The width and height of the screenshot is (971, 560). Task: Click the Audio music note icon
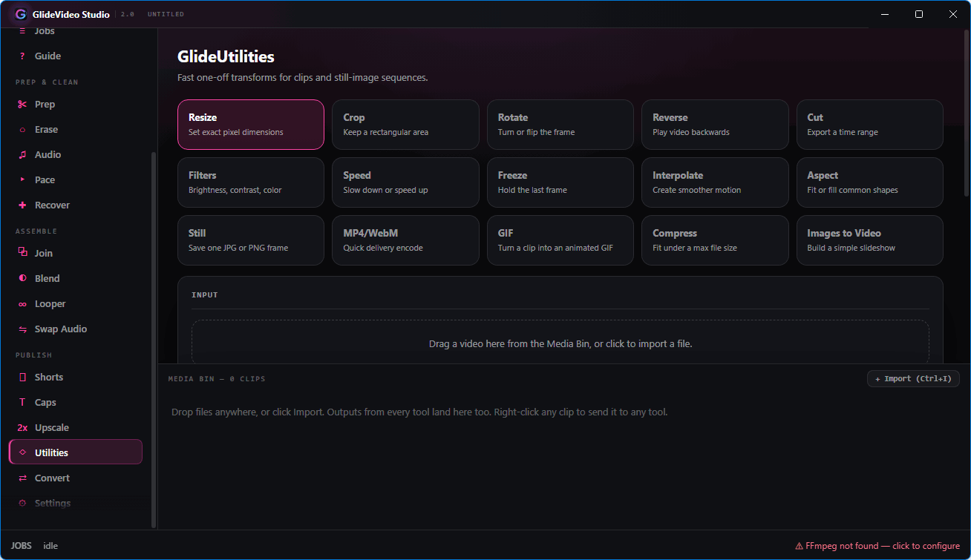coord(22,155)
